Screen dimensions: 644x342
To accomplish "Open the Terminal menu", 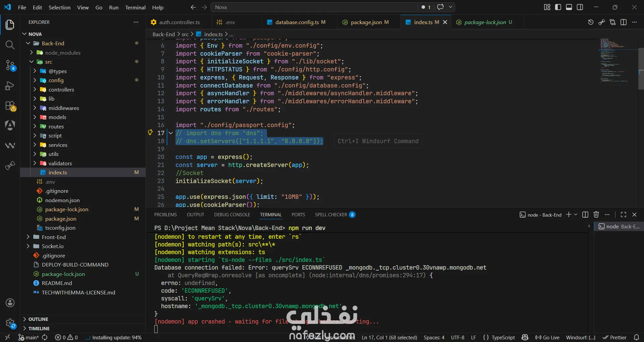I will pyautogui.click(x=135, y=7).
